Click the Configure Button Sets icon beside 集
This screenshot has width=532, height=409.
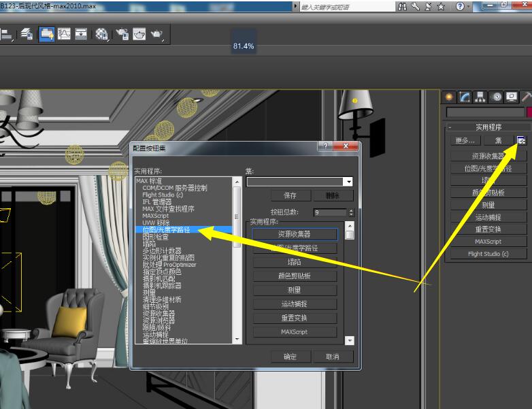point(521,140)
